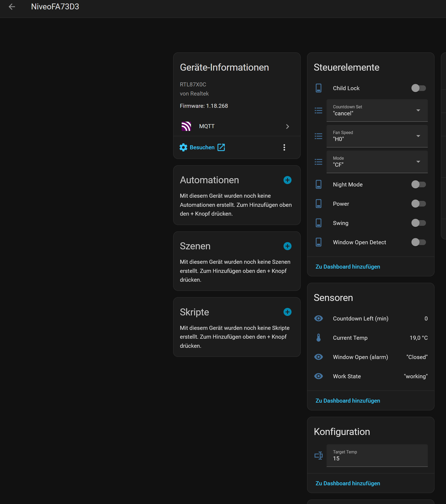446x504 pixels.
Task: Open the Mode selection dropdown
Action: [377, 162]
